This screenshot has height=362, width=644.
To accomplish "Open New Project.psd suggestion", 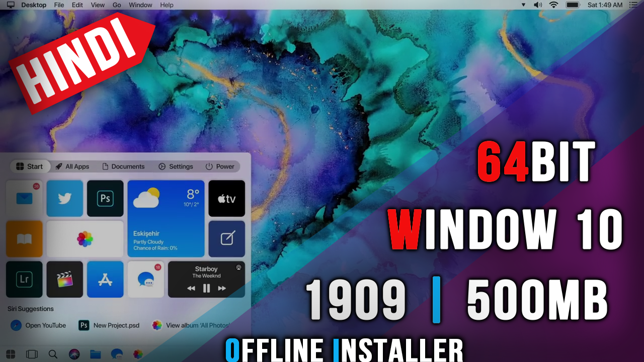I will coord(109,325).
